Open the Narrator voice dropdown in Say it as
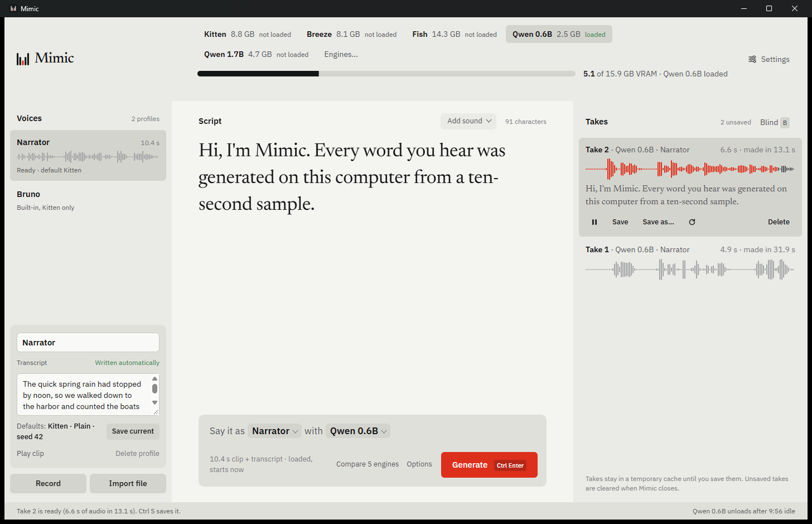The image size is (812, 524). click(x=274, y=431)
